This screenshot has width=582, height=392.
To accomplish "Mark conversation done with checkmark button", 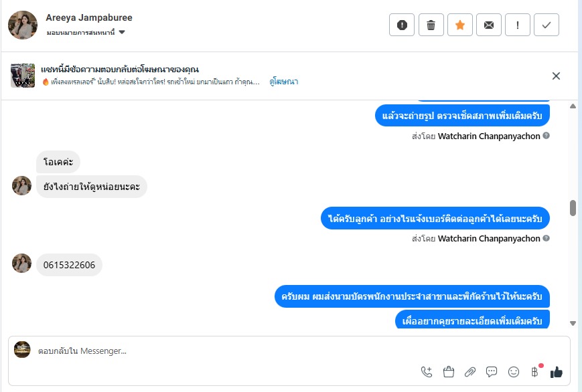I will click(547, 25).
